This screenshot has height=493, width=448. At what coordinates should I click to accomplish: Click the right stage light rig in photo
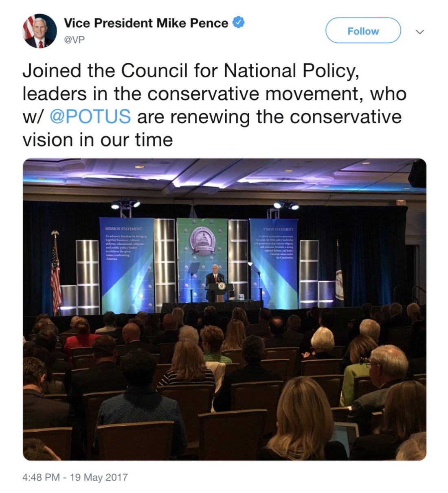[285, 206]
